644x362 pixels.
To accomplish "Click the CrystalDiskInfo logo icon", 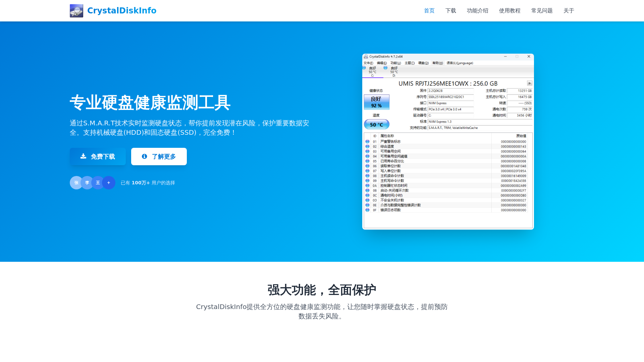I will 76,11.
